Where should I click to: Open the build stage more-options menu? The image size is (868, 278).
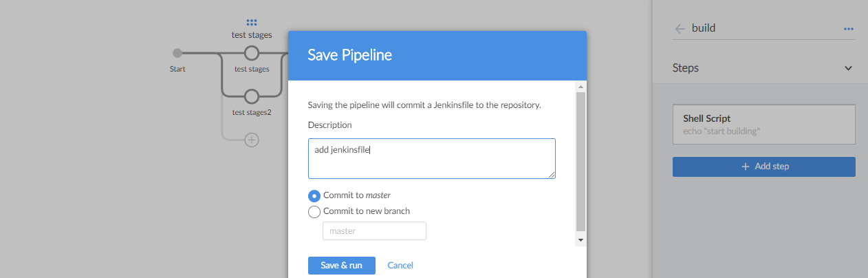click(x=848, y=29)
